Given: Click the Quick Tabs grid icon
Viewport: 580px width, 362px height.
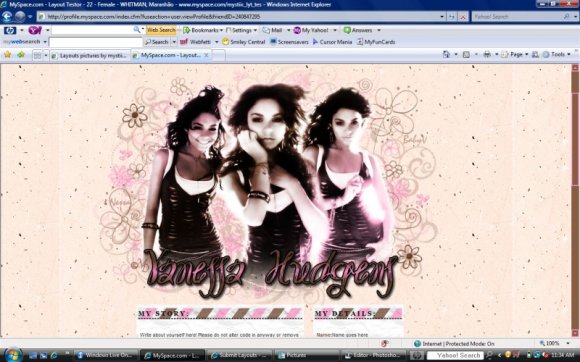Looking at the screenshot, I should (37, 55).
